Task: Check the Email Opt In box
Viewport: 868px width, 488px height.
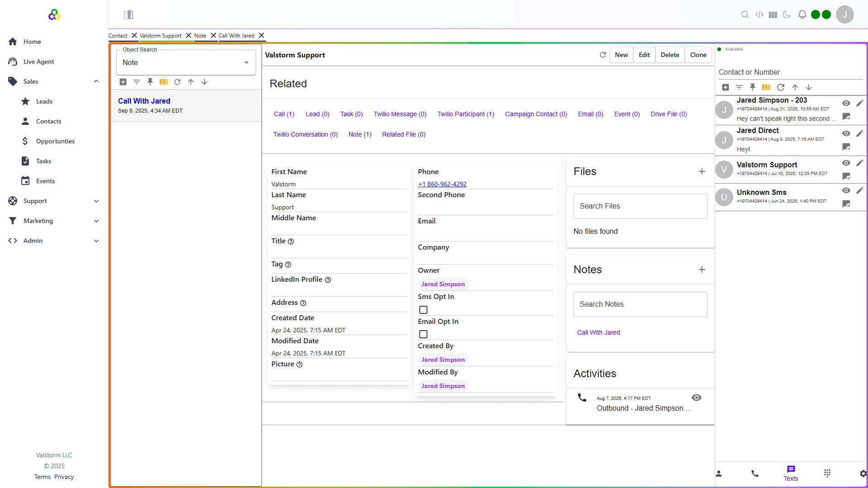Action: pyautogui.click(x=423, y=334)
